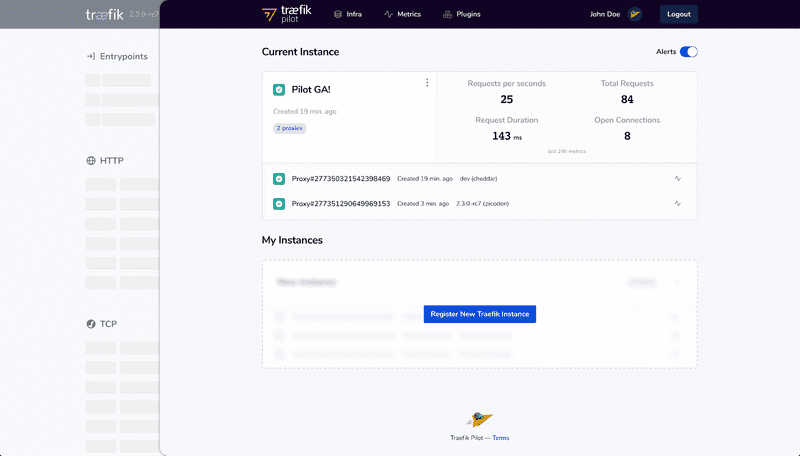Image resolution: width=800 pixels, height=456 pixels.
Task: Click the Requests per seconds value 25
Action: pyautogui.click(x=507, y=99)
